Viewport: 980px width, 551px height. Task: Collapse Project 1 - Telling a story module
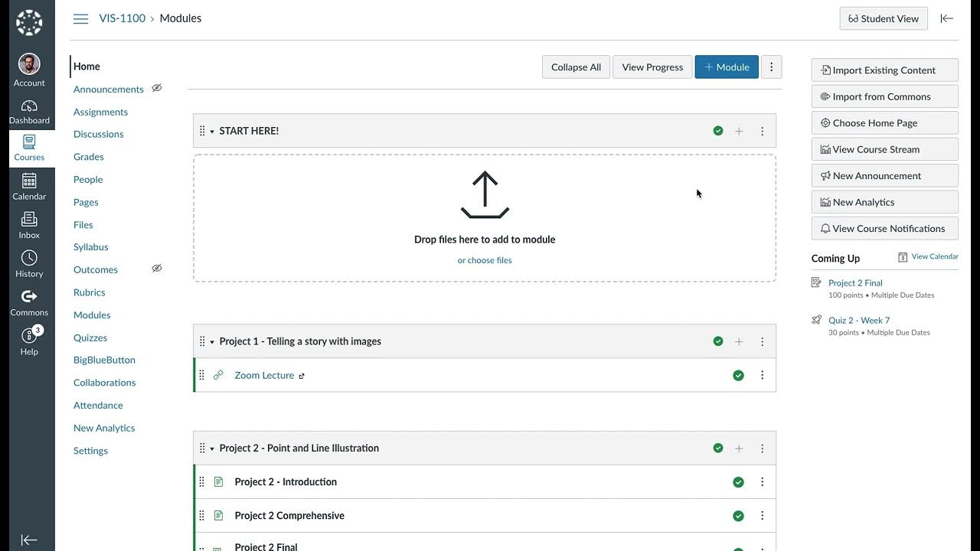coord(212,342)
